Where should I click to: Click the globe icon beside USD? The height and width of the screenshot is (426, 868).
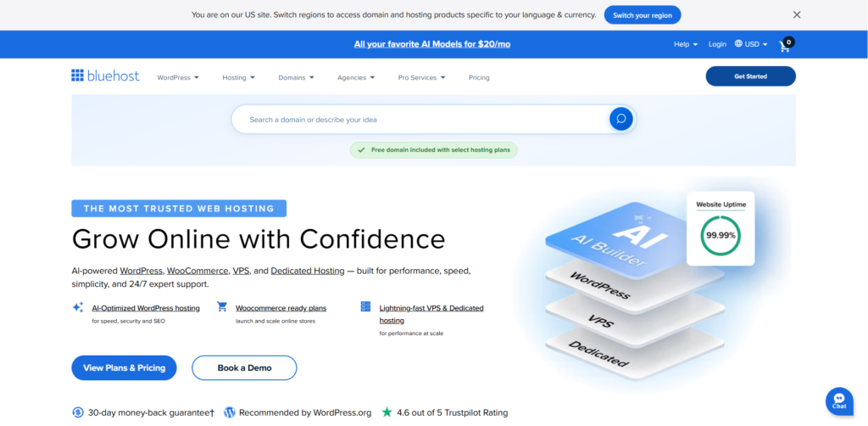coord(738,44)
